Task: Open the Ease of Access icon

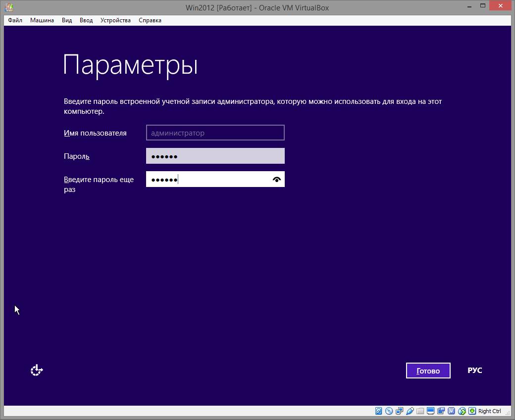Action: [x=37, y=370]
